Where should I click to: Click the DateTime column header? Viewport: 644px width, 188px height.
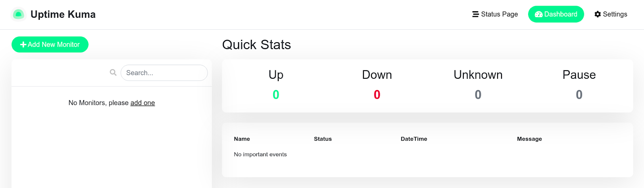414,139
